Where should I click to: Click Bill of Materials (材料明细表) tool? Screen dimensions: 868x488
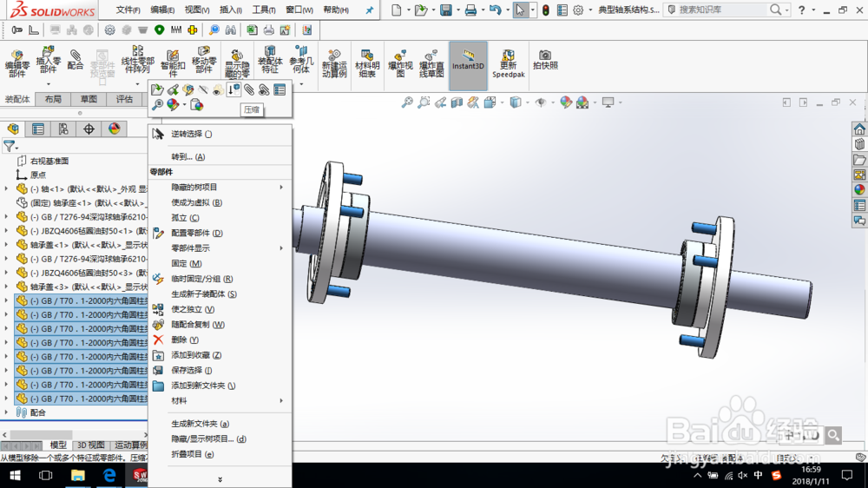coord(367,63)
